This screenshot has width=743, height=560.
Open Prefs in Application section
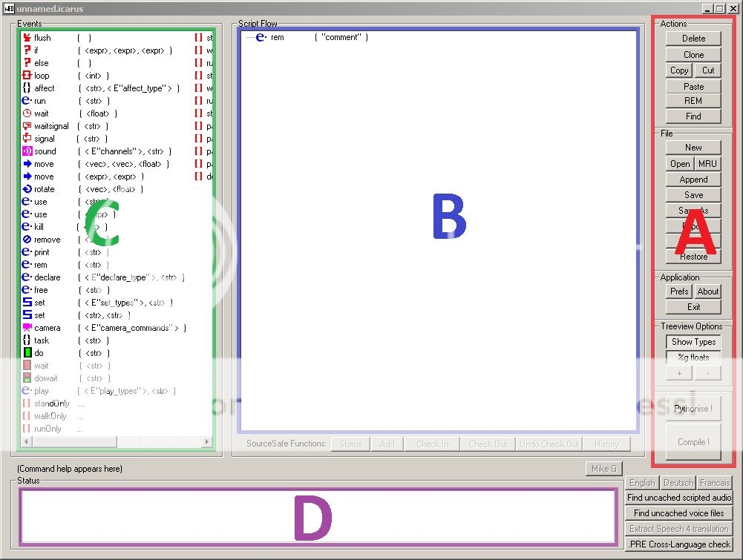click(x=679, y=291)
